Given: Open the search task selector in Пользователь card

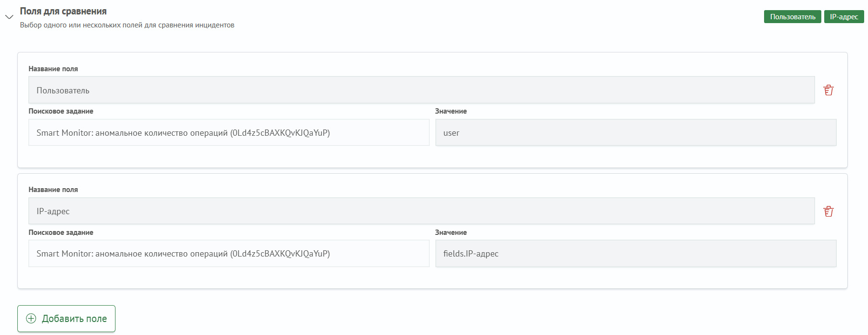Looking at the screenshot, I should 229,133.
